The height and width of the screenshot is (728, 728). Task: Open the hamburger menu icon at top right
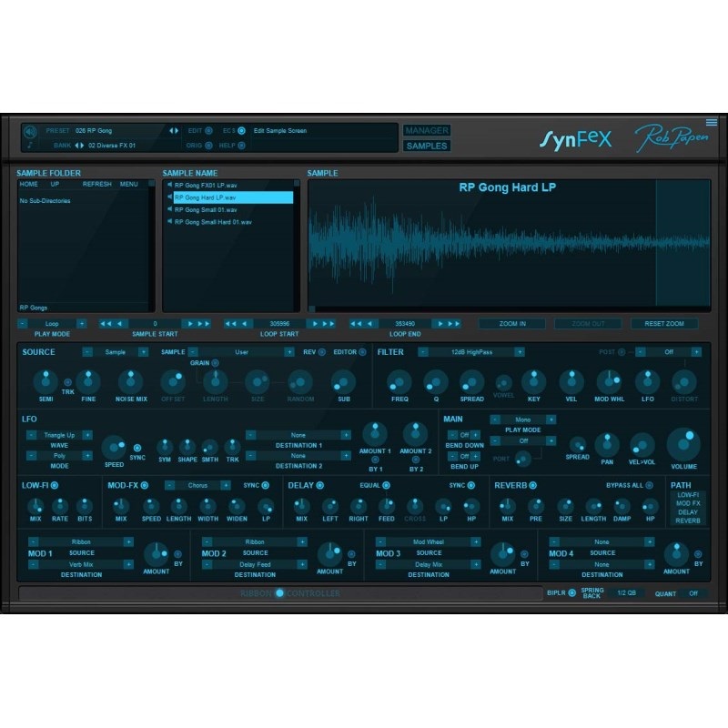pyautogui.click(x=712, y=123)
